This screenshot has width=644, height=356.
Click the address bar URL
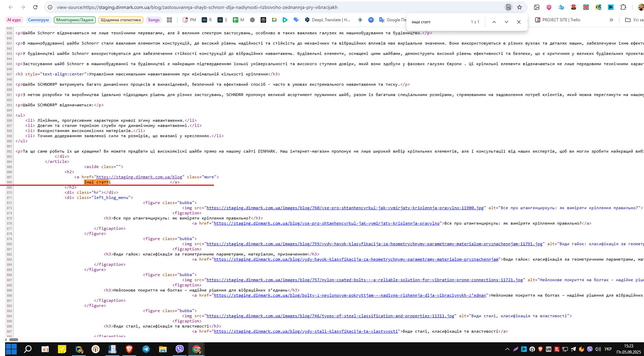(197, 7)
